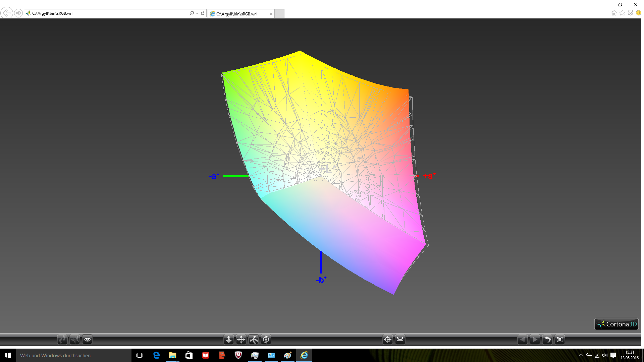
Task: Select the Walk navigation mode icon
Action: coord(62,340)
